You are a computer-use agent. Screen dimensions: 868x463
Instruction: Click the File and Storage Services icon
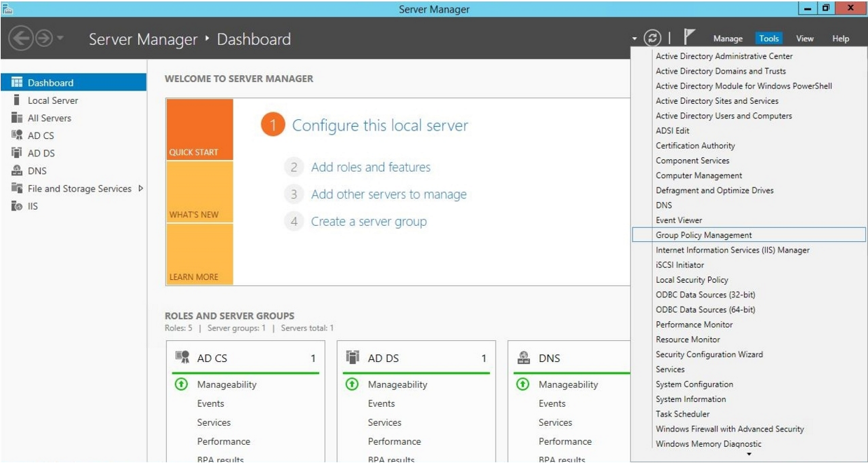(x=18, y=188)
